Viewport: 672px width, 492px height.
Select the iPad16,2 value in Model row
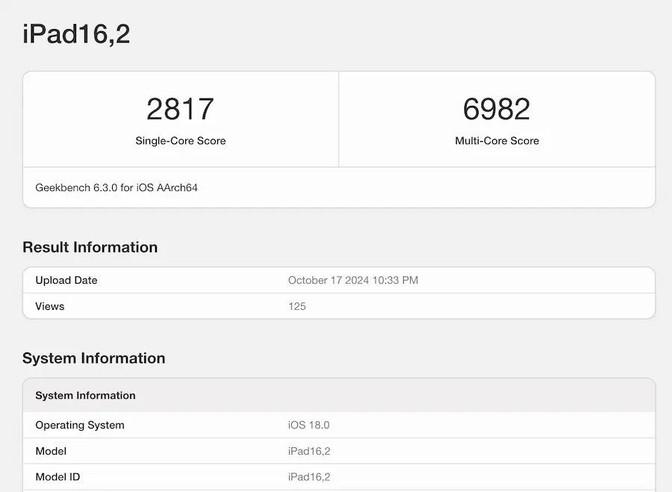(x=309, y=451)
